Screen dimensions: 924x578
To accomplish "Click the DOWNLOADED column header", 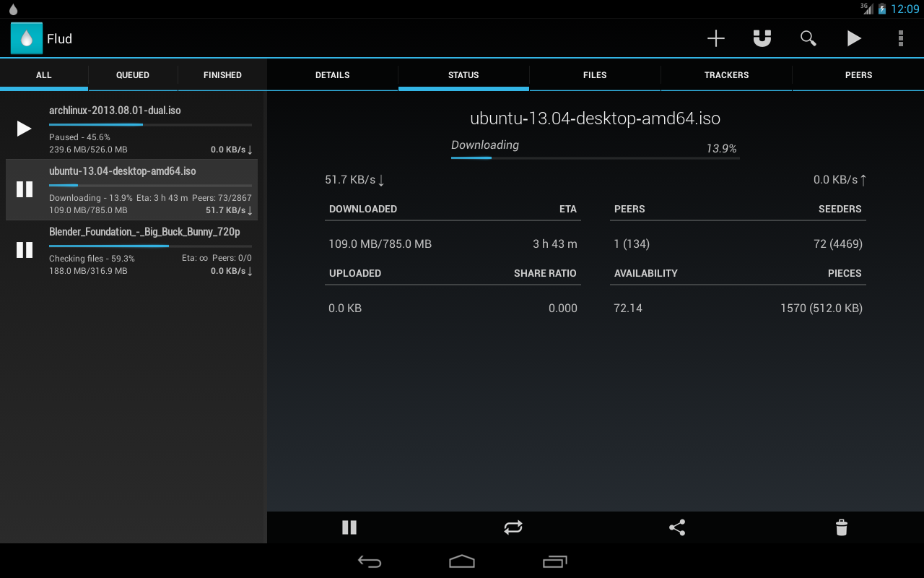I will point(363,209).
